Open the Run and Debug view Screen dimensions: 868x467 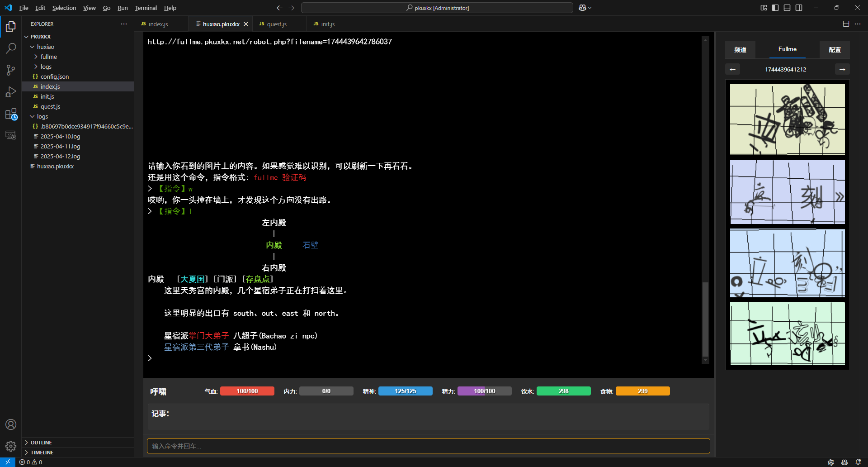click(11, 91)
